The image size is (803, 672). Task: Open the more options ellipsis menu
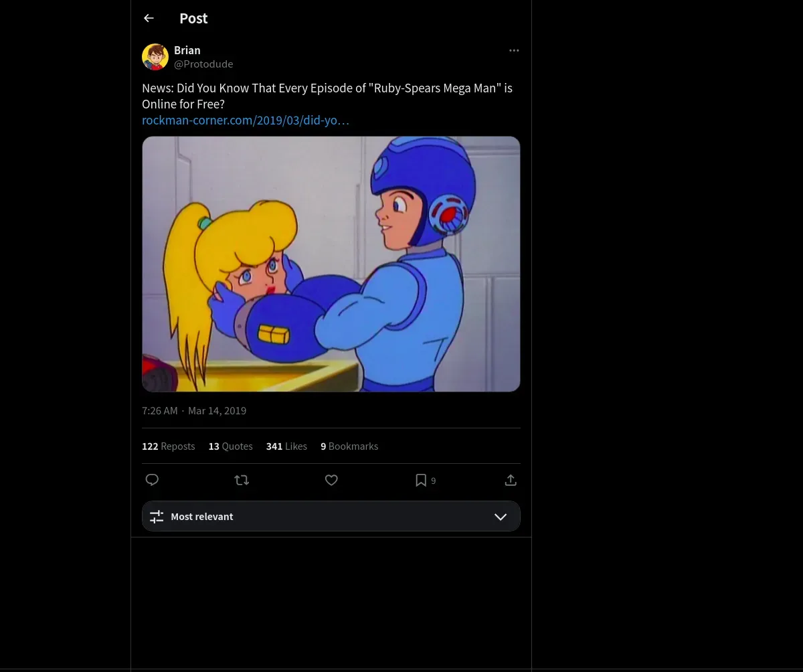coord(514,51)
